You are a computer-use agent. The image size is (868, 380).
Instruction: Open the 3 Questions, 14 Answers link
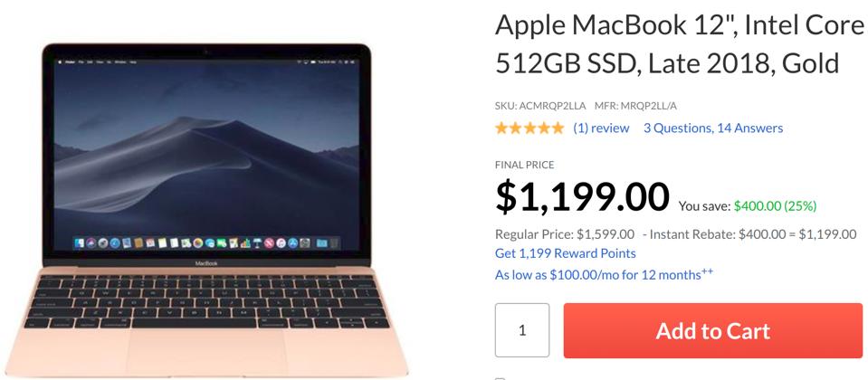(x=713, y=128)
